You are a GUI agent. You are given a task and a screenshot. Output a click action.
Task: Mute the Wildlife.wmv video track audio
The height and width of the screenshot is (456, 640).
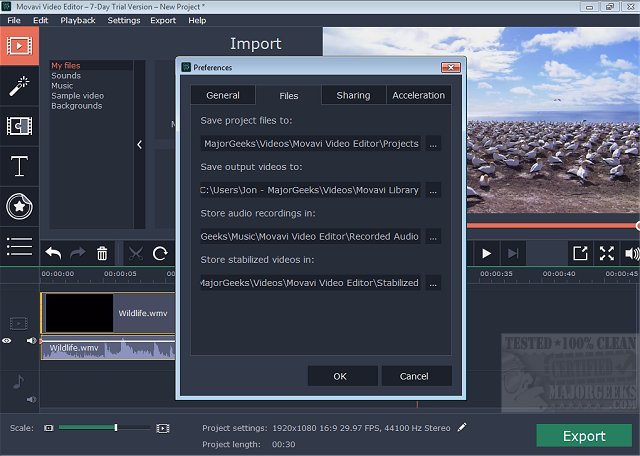coord(31,341)
